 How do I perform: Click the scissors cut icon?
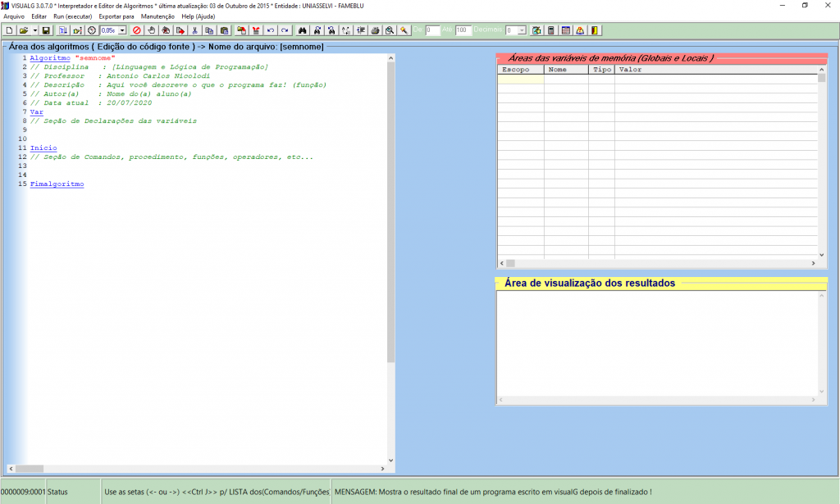pos(195,30)
